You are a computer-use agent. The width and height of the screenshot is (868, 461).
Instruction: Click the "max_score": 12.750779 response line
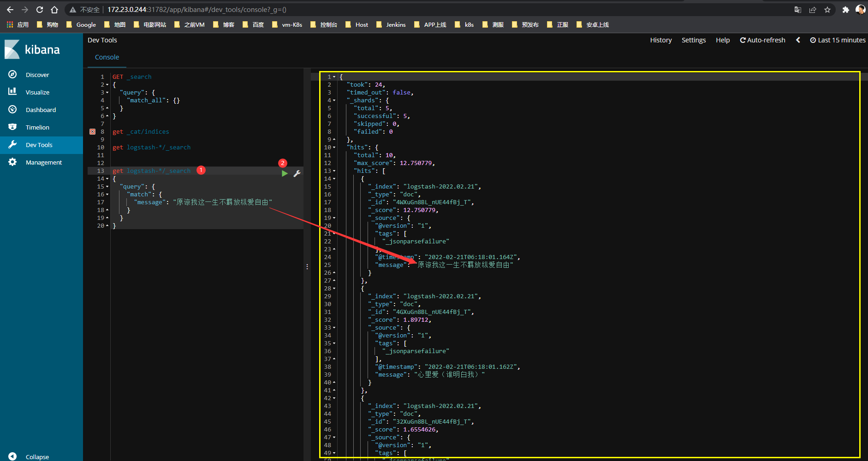(x=394, y=163)
